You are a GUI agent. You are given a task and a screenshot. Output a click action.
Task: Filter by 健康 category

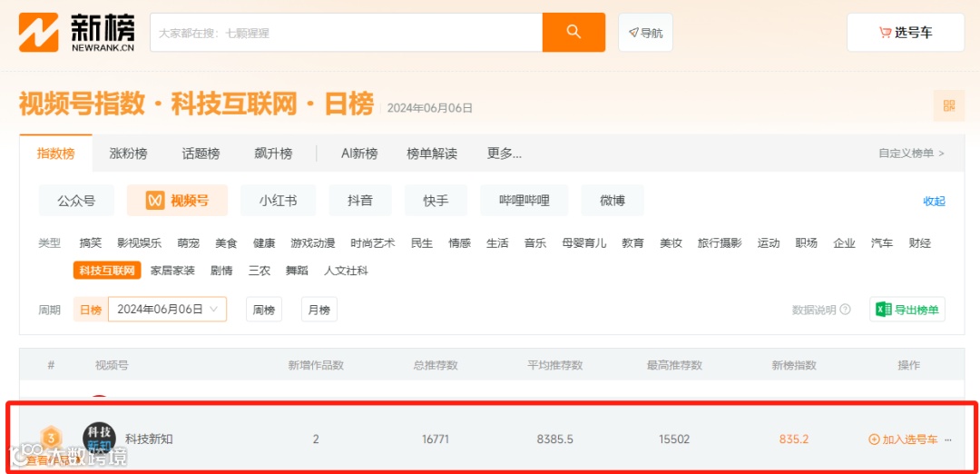pos(264,243)
